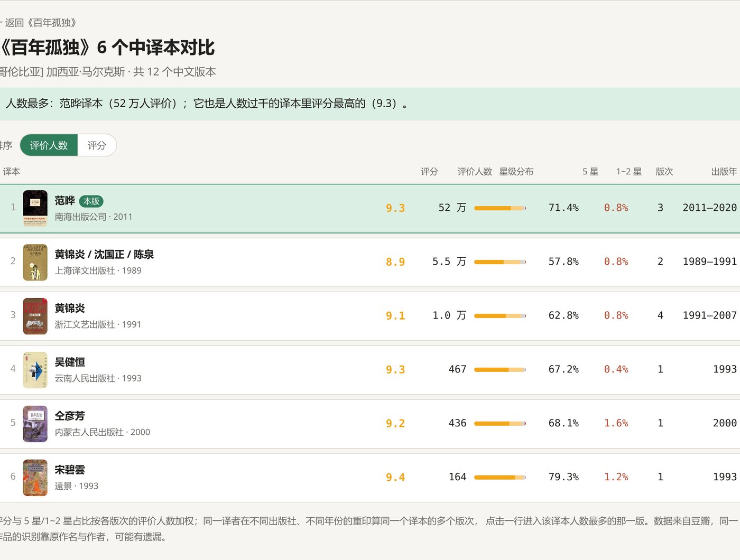The height and width of the screenshot is (560, 740).
Task: Click the 79.3% five-star value
Action: point(563,477)
